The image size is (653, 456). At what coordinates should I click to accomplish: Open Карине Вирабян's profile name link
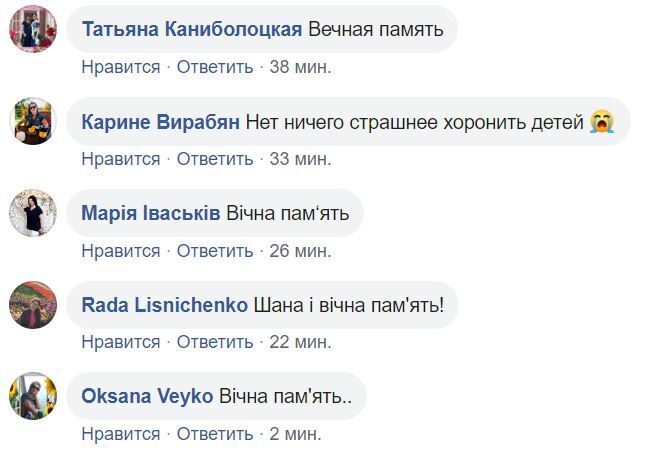pos(160,122)
